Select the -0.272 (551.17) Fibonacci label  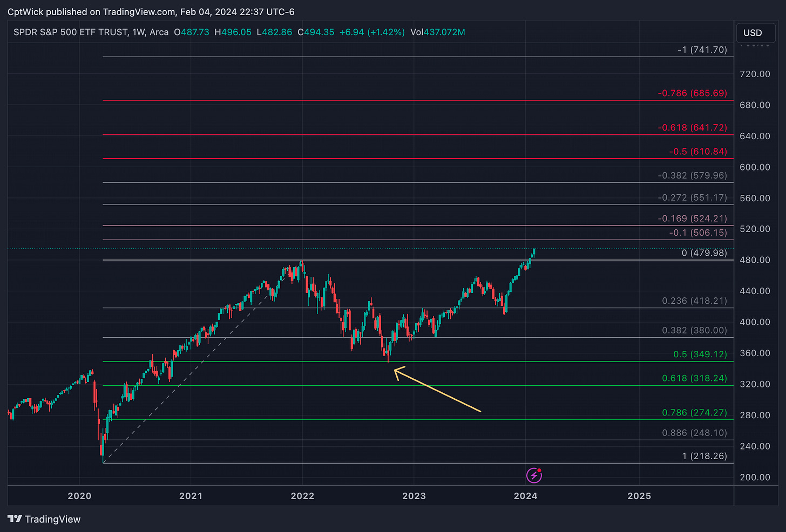[693, 197]
